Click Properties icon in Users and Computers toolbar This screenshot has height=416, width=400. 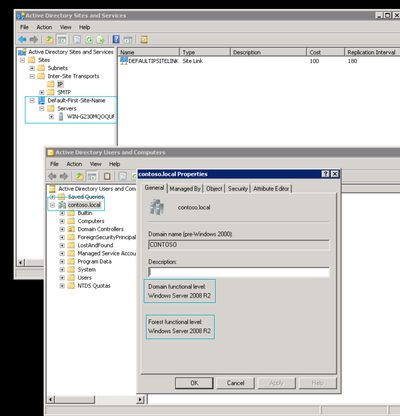pos(123,176)
